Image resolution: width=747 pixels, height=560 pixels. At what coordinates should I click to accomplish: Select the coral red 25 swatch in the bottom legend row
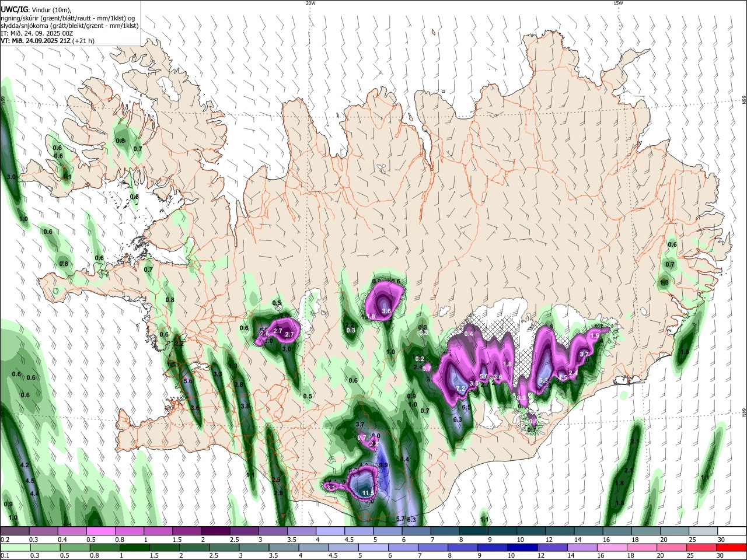(702, 547)
